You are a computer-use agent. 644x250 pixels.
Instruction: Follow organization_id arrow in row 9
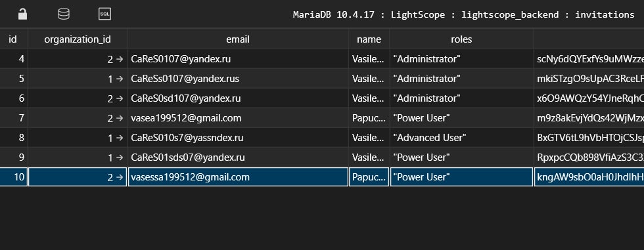[x=120, y=157]
